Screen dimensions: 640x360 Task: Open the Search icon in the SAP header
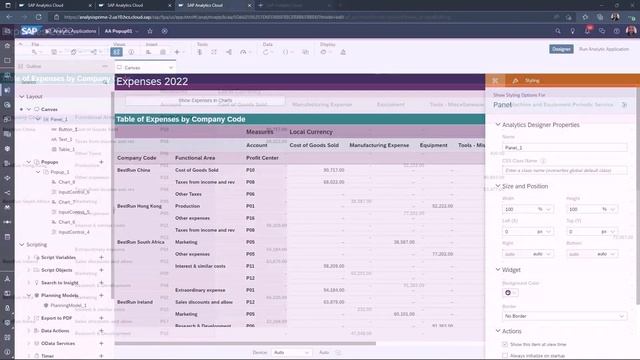(558, 31)
